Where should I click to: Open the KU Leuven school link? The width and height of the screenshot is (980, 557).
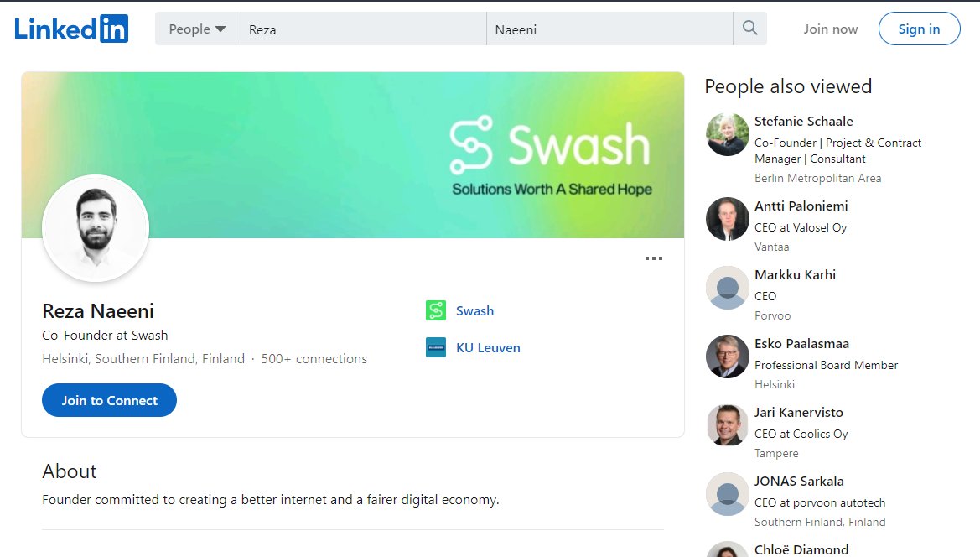pyautogui.click(x=488, y=347)
